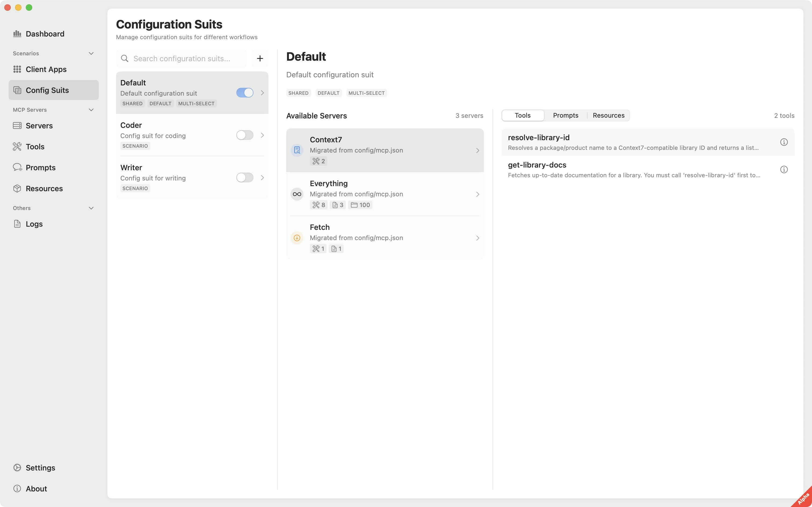Collapse the Scenarios sidebar section
Screen dimensions: 812x507
click(91, 53)
